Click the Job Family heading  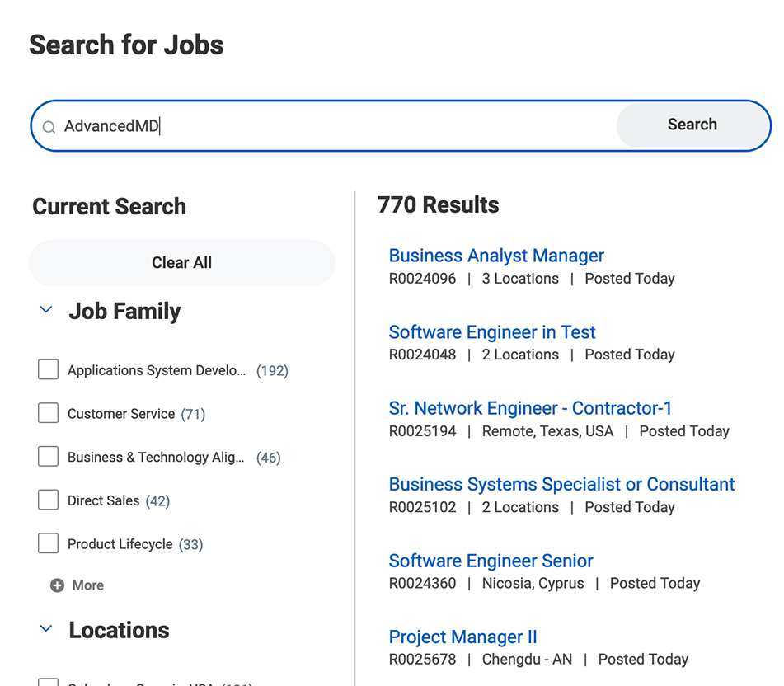[125, 311]
